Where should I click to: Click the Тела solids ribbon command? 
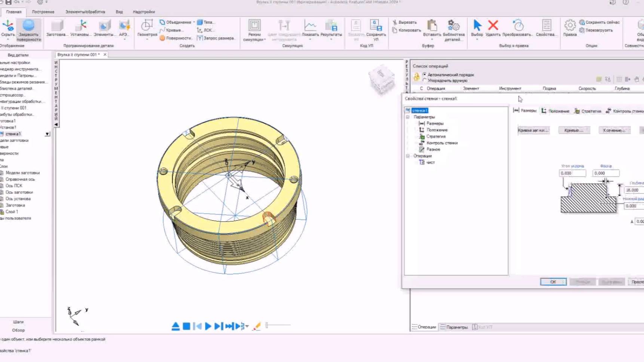tap(206, 22)
